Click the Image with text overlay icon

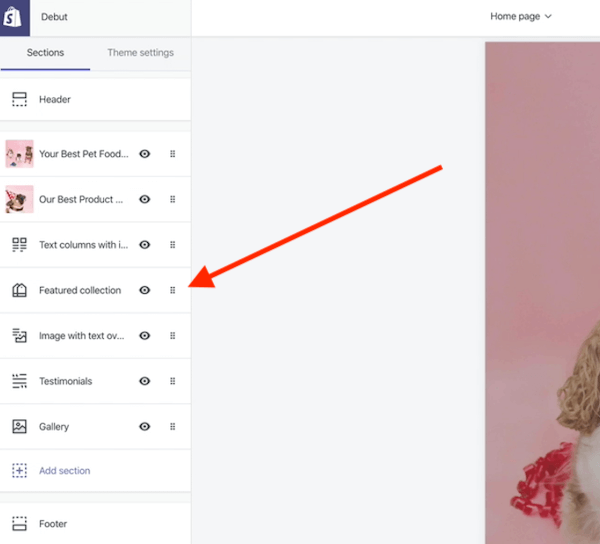[19, 336]
